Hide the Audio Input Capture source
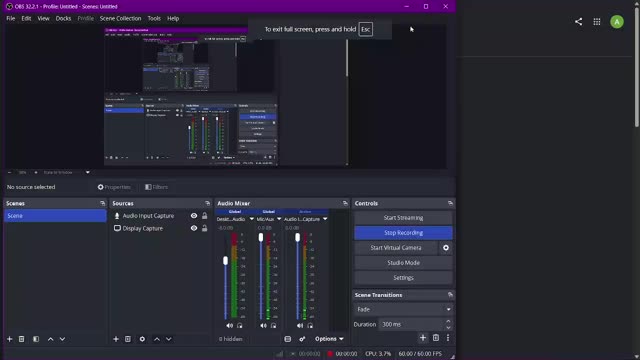 click(x=194, y=216)
